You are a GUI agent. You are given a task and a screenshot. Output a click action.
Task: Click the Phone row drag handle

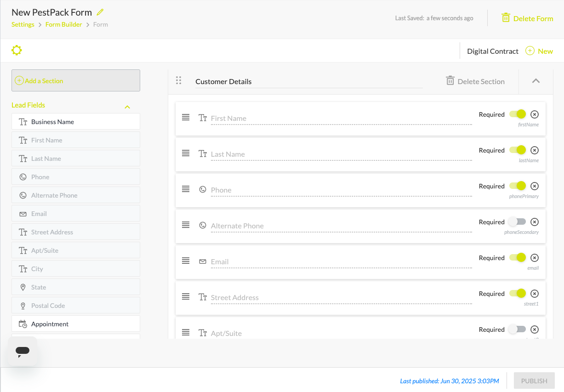(186, 189)
